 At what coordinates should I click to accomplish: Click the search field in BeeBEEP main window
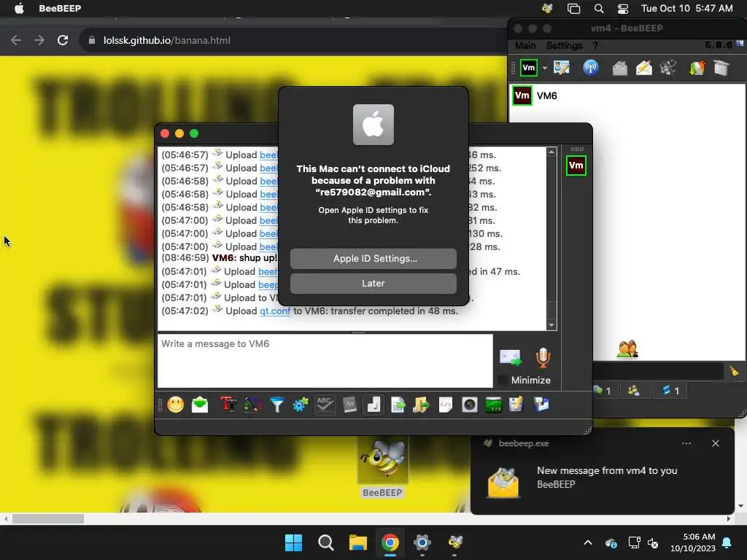659,371
